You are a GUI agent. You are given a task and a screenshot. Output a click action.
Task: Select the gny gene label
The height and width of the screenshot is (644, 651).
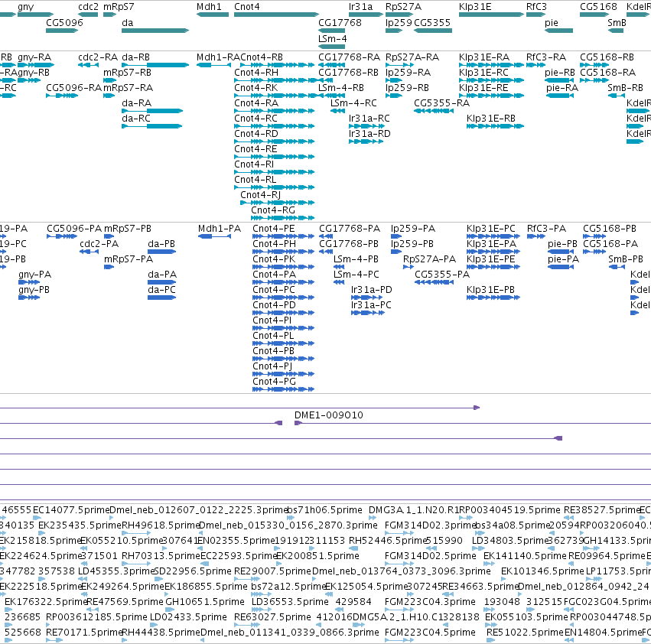coord(26,7)
